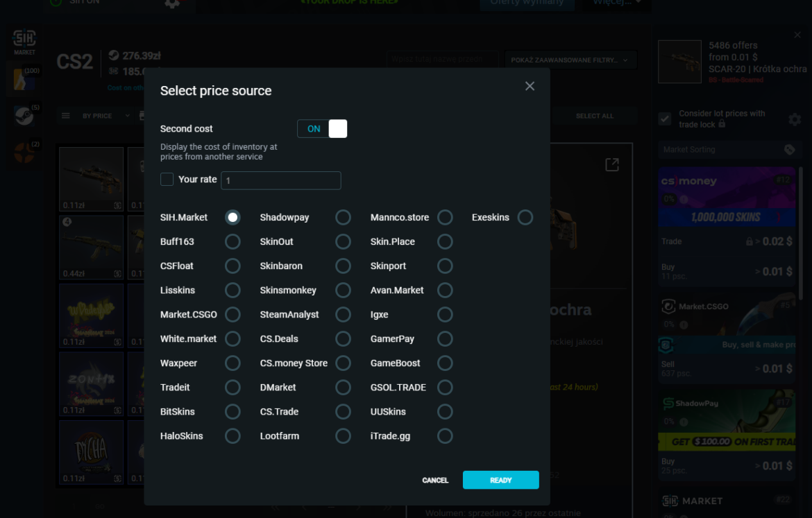Pick the Skinport radio option
Screen dimensions: 812x518
pyautogui.click(x=445, y=266)
